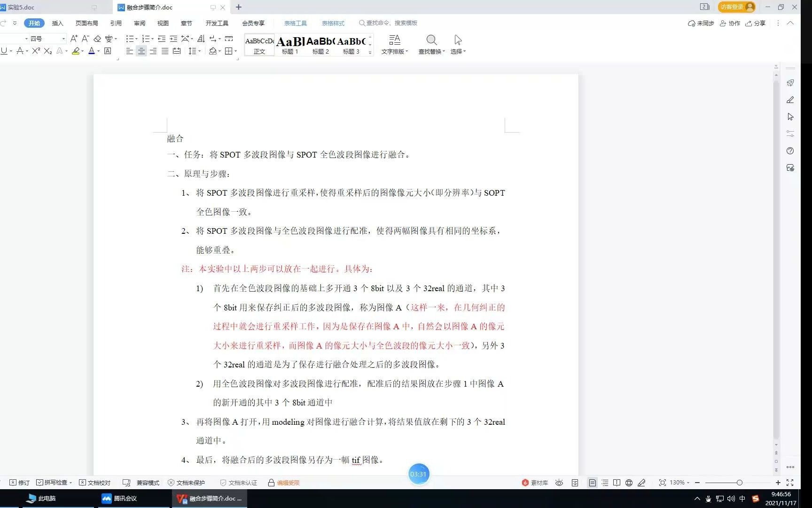Open the 插入 ribbon tab
The width and height of the screenshot is (812, 508).
tap(57, 23)
